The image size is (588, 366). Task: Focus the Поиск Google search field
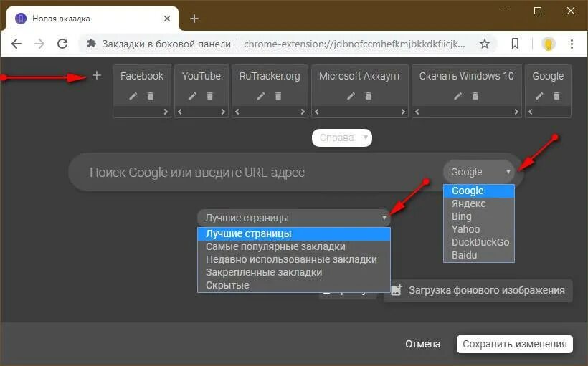click(255, 173)
